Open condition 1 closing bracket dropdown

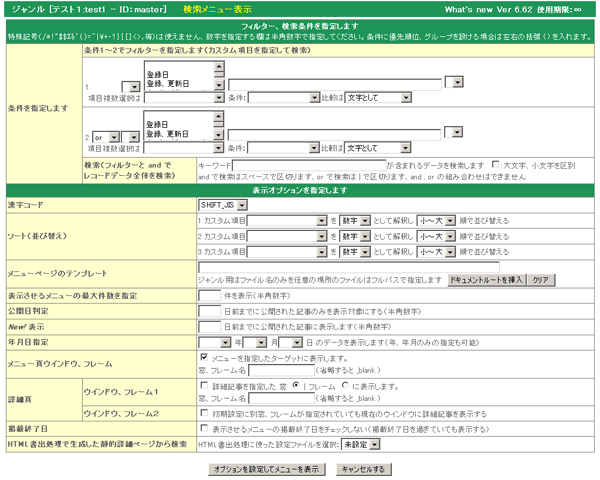coord(454,82)
